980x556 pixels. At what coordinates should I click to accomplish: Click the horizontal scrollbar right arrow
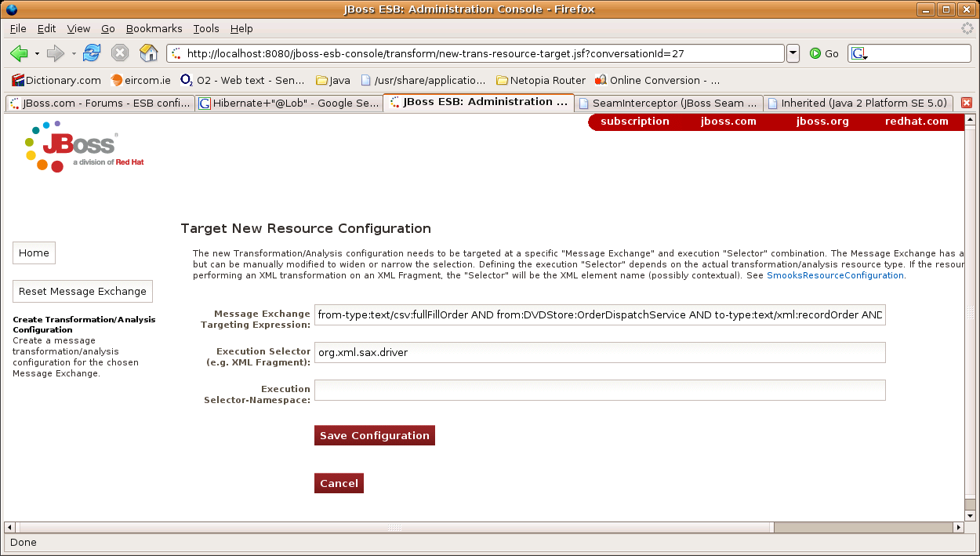tap(957, 527)
